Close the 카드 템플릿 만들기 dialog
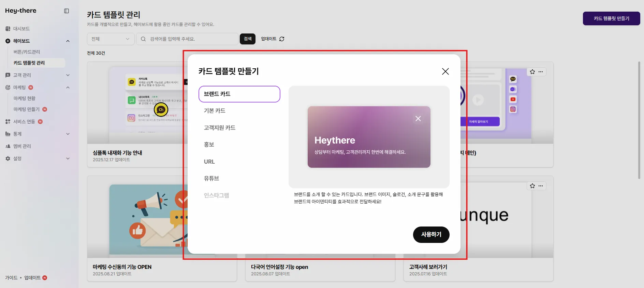The image size is (644, 288). coord(445,71)
